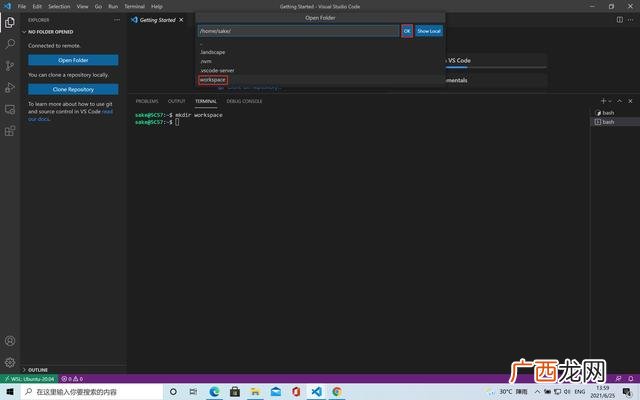Open the Mail app from taskbar
This screenshot has width=640, height=400.
[276, 392]
